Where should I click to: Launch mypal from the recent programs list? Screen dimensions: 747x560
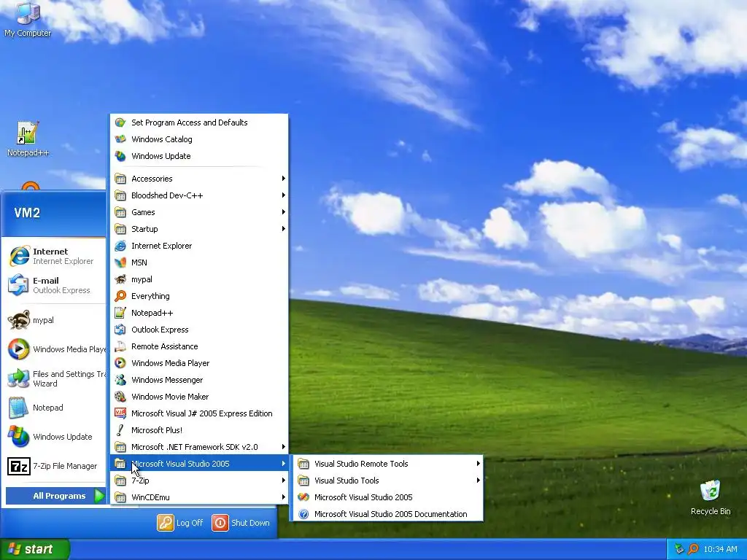(x=55, y=320)
